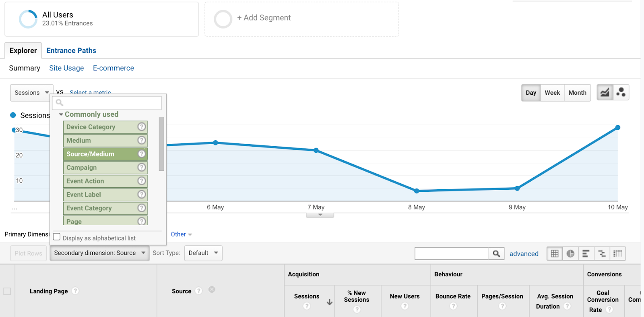This screenshot has width=644, height=317.
Task: Enable Display as alphabetical list
Action: click(57, 237)
